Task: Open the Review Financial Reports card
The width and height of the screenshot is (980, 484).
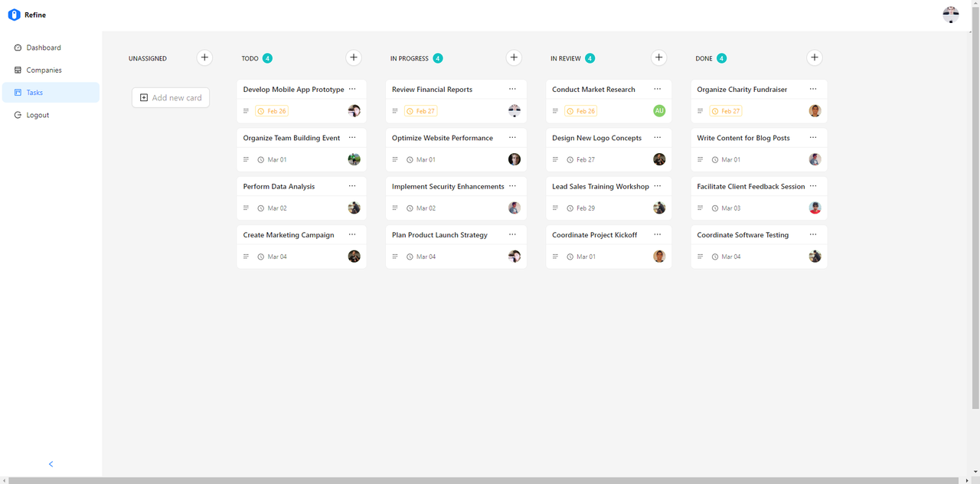Action: [456, 101]
